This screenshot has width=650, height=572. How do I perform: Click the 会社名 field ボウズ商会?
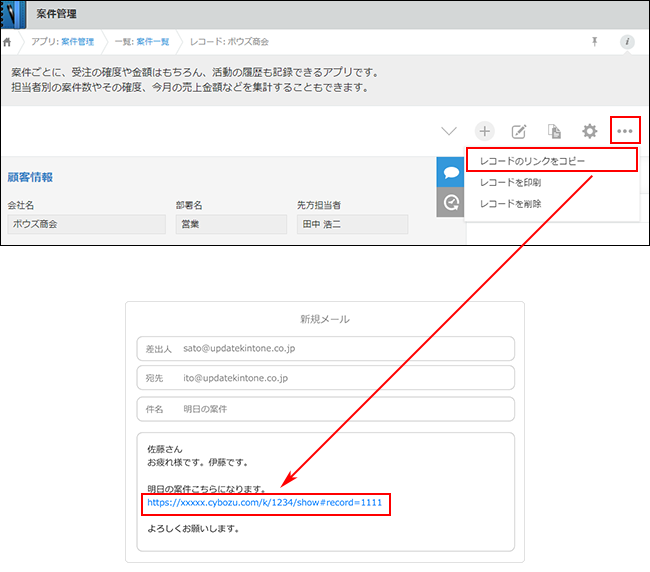(x=87, y=224)
